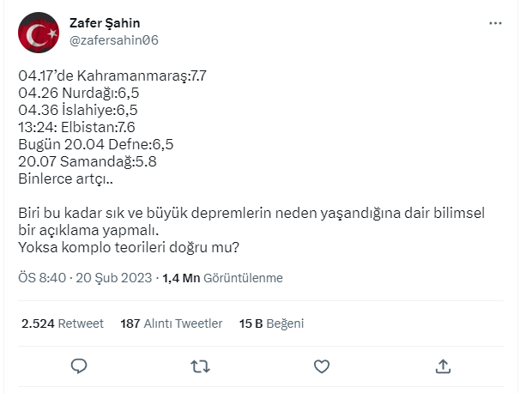532x393 pixels.
Task: Like the tweet with the heart icon
Action: [322, 366]
